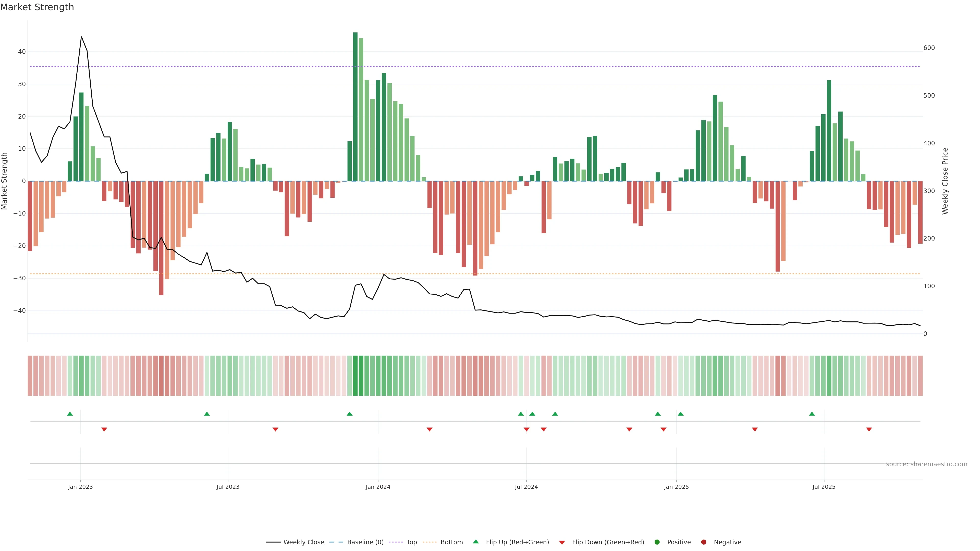Toggle Flip Down (Green→Red) in the legend
Screen dimensions: 980x551
pyautogui.click(x=608, y=542)
